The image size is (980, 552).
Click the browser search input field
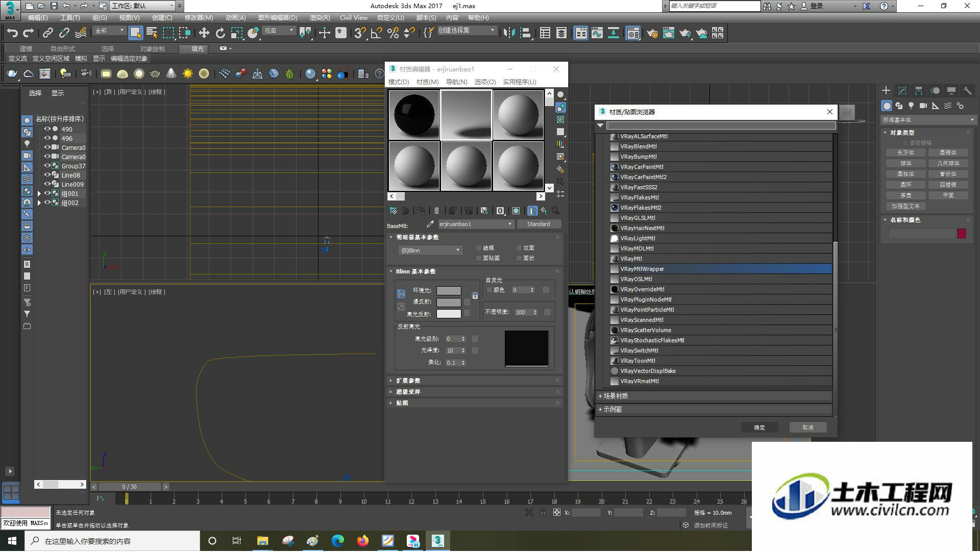(x=721, y=126)
